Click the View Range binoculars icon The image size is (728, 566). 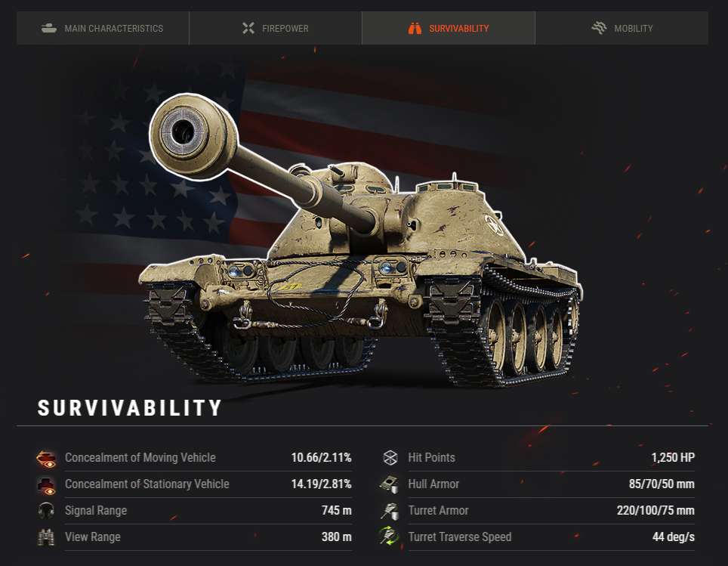[46, 537]
